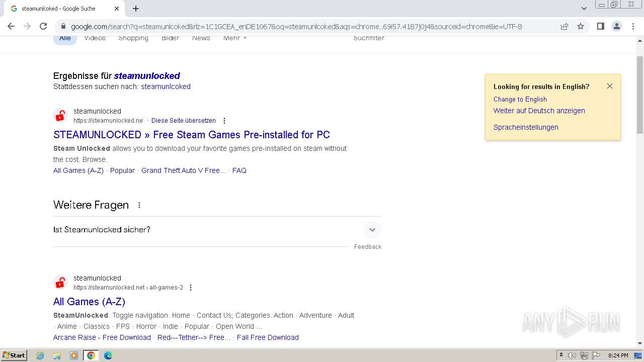Open the FAQ sitelink
This screenshot has width=644, height=362.
pyautogui.click(x=239, y=170)
